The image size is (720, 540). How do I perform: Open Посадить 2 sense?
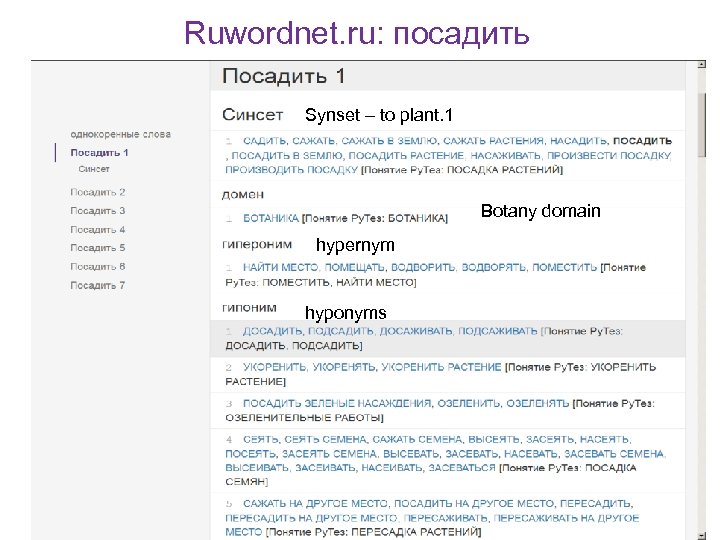[97, 192]
